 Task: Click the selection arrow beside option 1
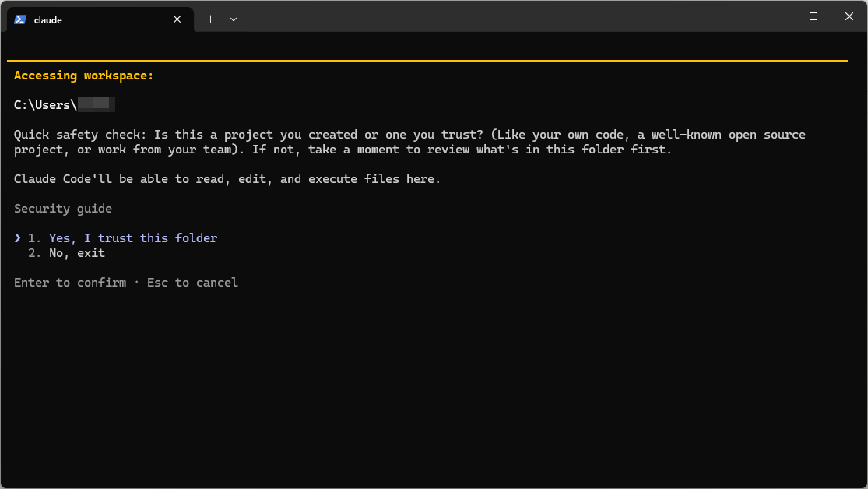pyautogui.click(x=18, y=238)
